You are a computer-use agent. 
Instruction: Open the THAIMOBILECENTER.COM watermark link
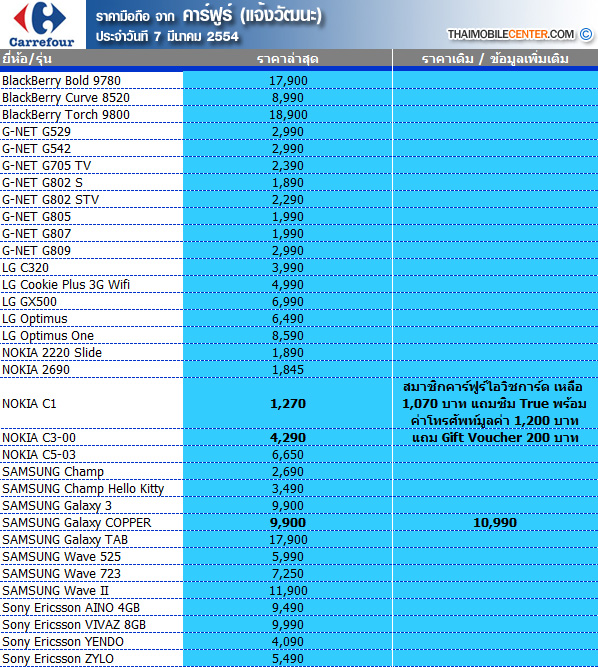pyautogui.click(x=511, y=34)
